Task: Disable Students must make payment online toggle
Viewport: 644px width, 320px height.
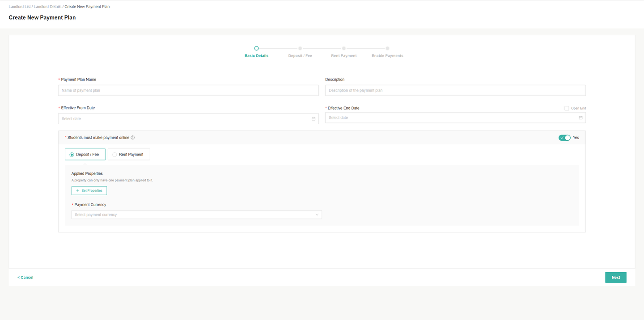Action: 564,138
